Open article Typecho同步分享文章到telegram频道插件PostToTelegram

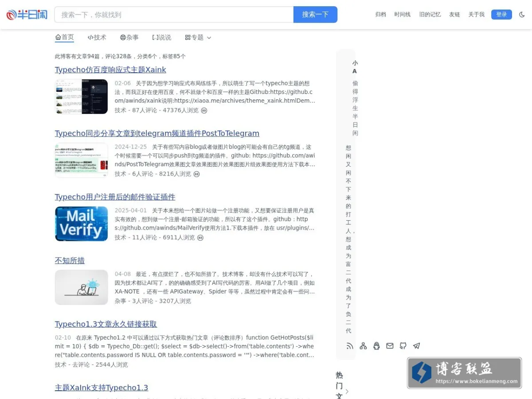(157, 133)
